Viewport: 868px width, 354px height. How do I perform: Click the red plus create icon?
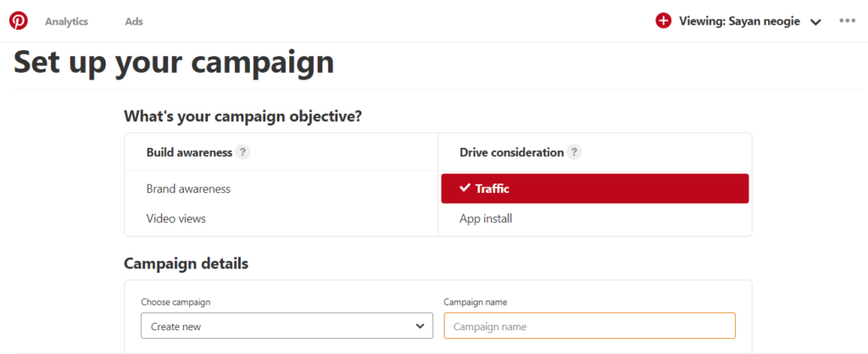663,21
